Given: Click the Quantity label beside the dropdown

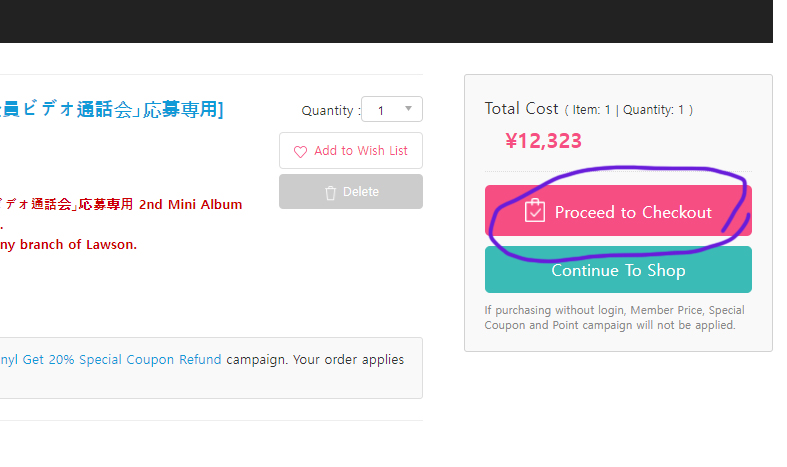Looking at the screenshot, I should tap(327, 110).
